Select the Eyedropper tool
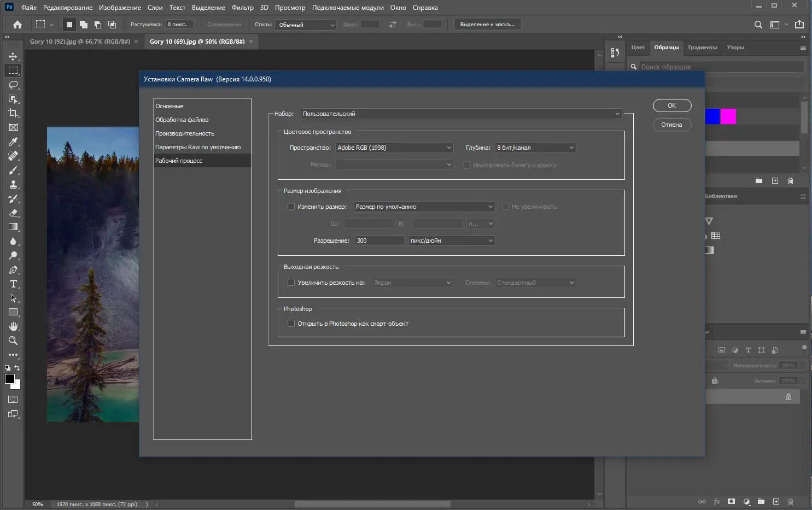Viewport: 812px width, 510px height. tap(13, 142)
